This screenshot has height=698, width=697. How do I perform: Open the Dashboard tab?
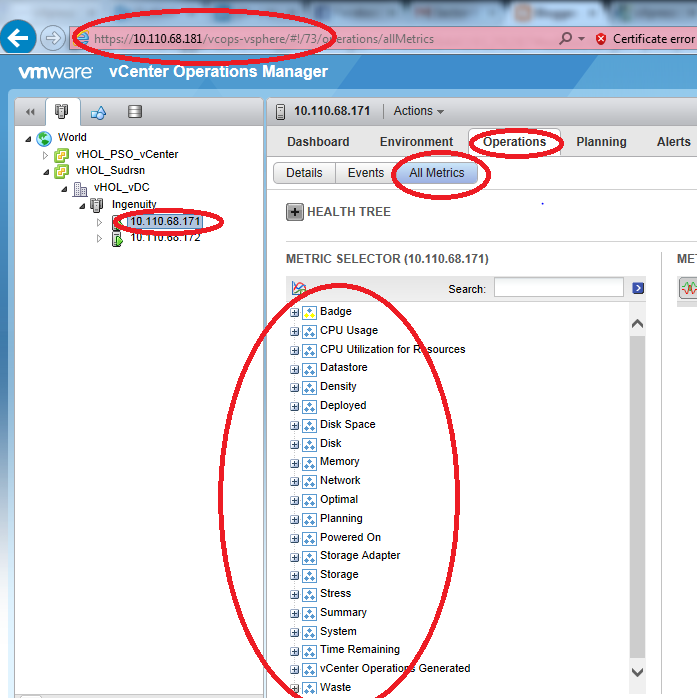(318, 142)
